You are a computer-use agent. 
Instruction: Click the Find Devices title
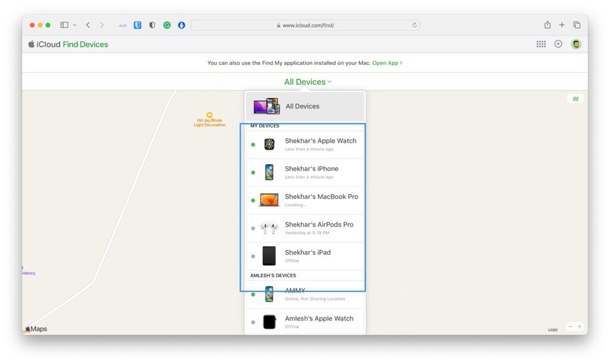85,44
